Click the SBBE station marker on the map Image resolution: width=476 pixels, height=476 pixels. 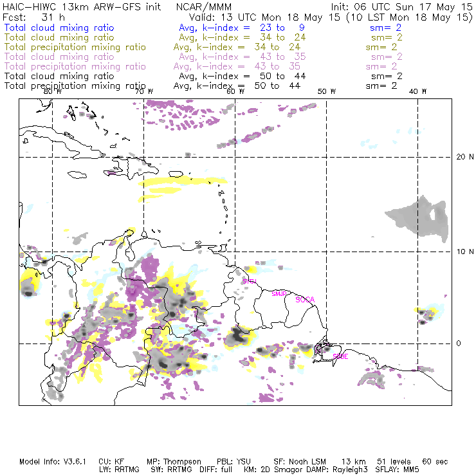[x=340, y=356]
